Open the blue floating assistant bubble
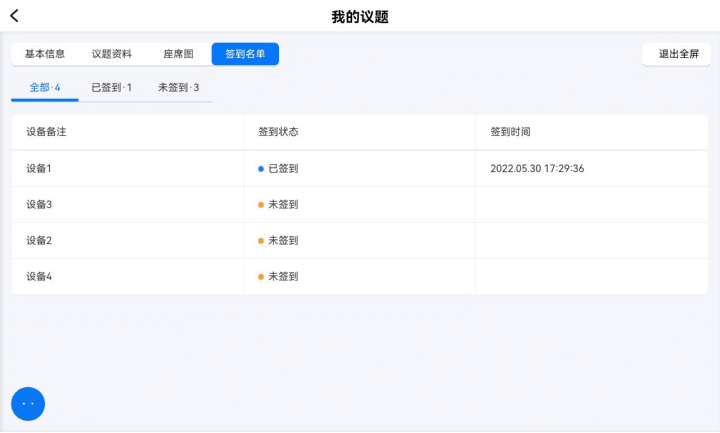720x433 pixels. [28, 404]
